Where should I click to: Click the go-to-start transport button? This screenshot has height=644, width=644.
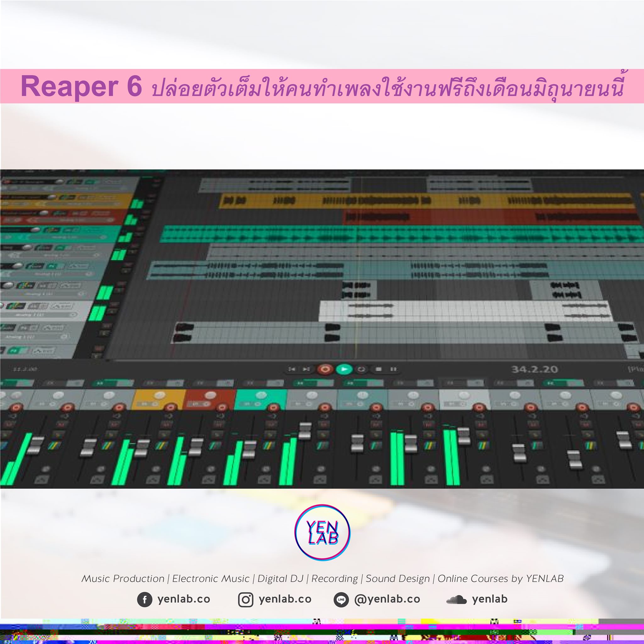(292, 369)
